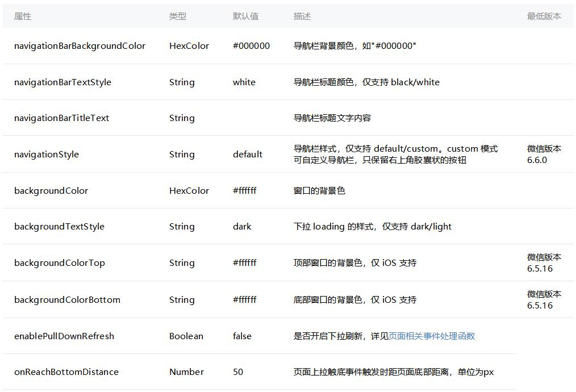Viewport: 576px width, 392px height.
Task: Click the 下拉 loading 的样式 description
Action: pos(373,227)
